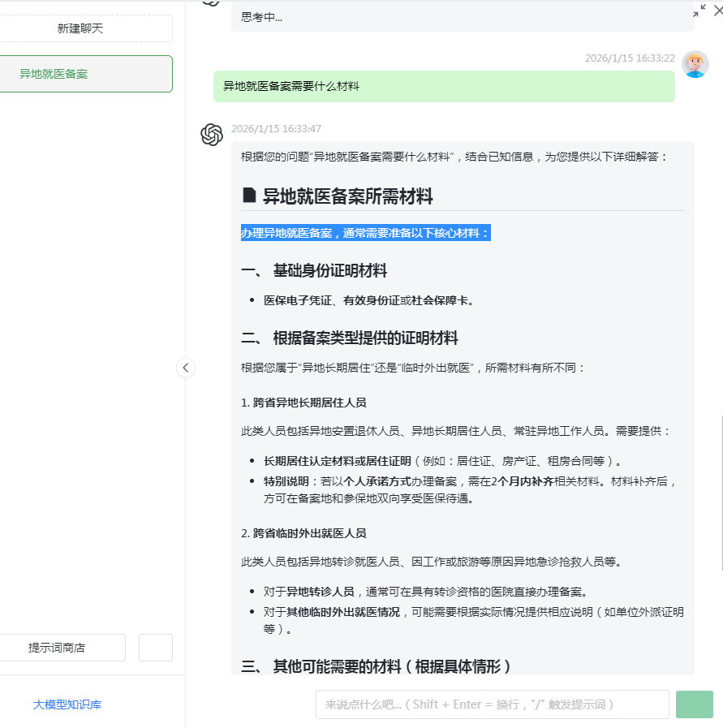This screenshot has width=723, height=728.
Task: Click the green user message bubble
Action: 444,86
